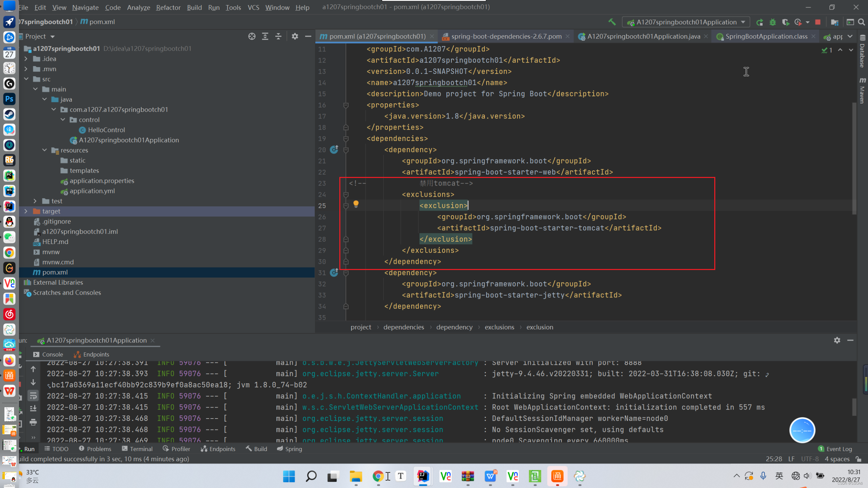Viewport: 868px width, 488px height.
Task: Expand all icon in Project panel
Action: pos(265,36)
